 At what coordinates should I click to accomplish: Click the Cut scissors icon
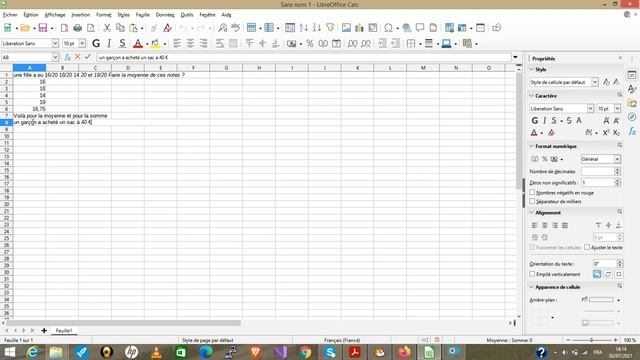coord(107,28)
